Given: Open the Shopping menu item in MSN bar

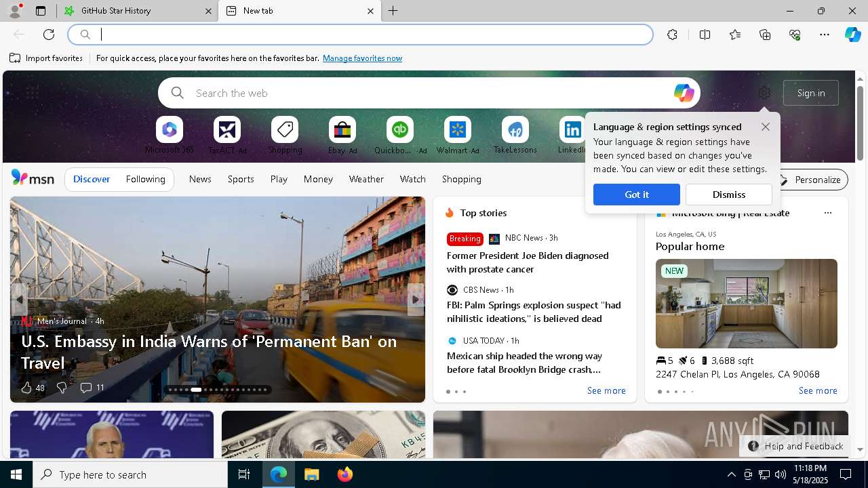Looking at the screenshot, I should click(461, 179).
